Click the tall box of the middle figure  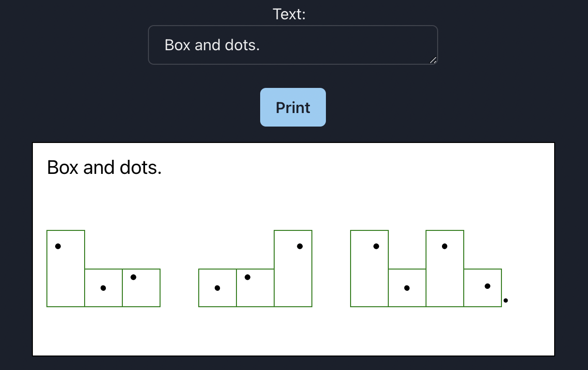(x=293, y=268)
